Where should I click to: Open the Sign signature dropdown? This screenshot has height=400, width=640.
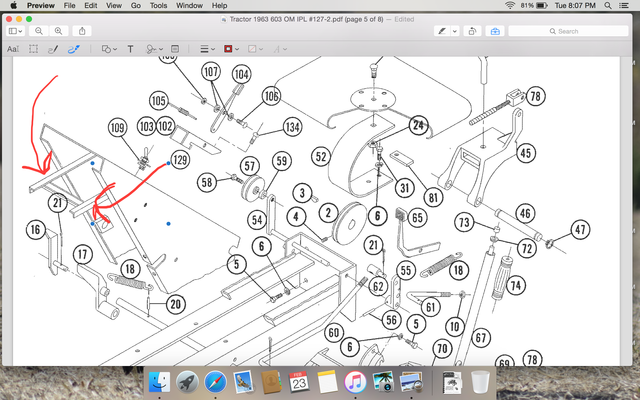pos(154,49)
